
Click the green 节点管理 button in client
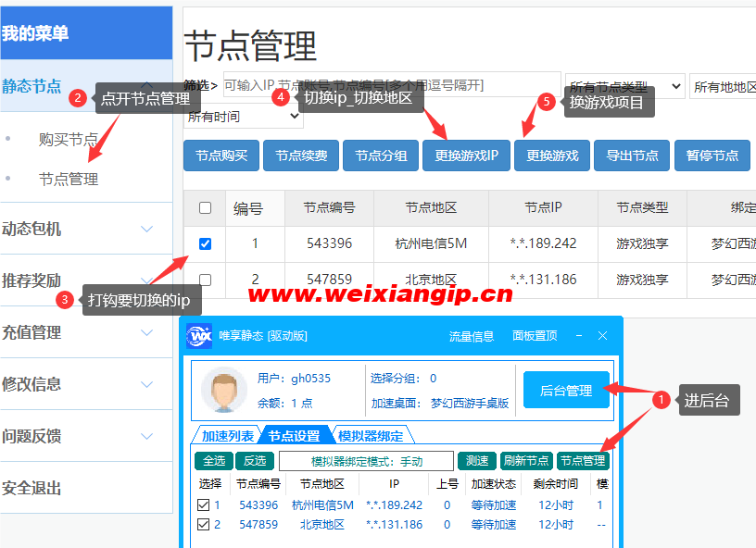click(583, 461)
